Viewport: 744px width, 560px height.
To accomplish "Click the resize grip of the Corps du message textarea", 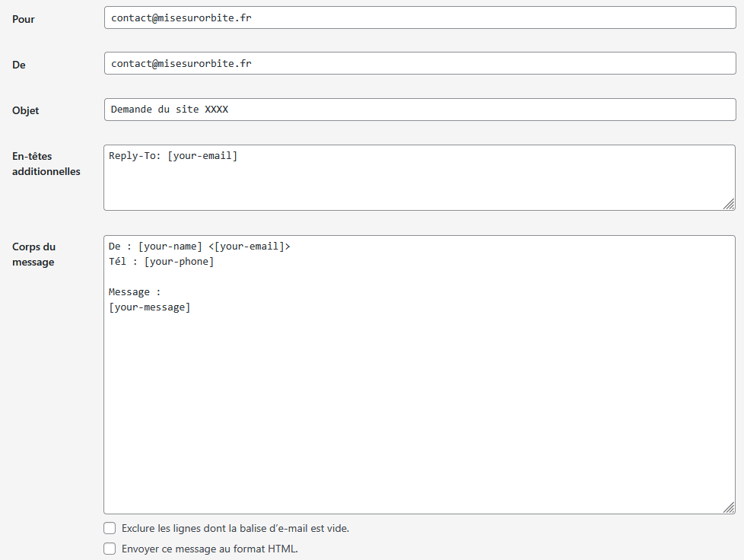I will (x=729, y=507).
